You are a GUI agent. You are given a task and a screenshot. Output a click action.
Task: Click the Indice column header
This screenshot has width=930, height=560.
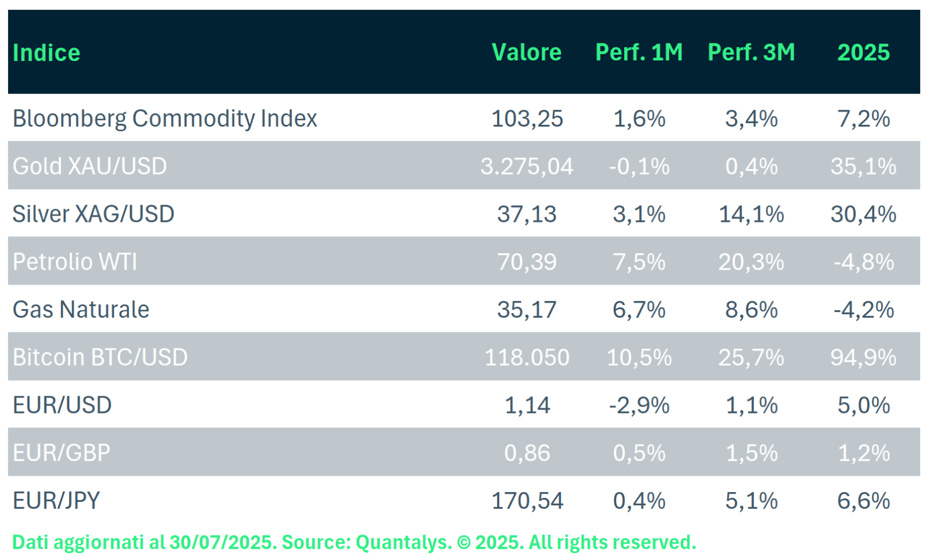(46, 53)
